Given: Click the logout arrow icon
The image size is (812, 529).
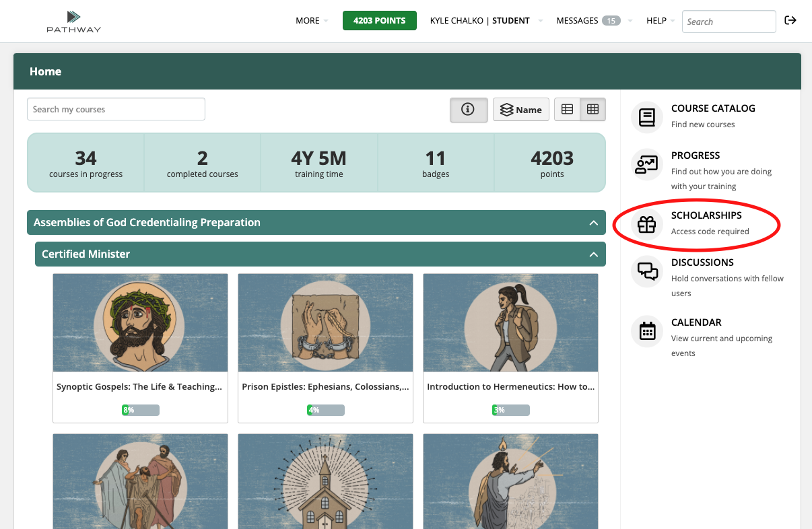Looking at the screenshot, I should pyautogui.click(x=790, y=20).
